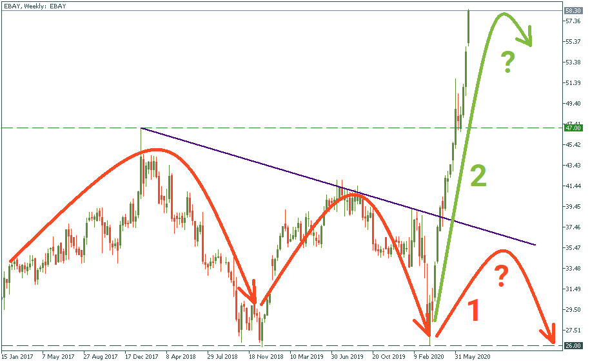Select the right end of purple trendline
Viewport: 590px width, 364px height.
(534, 244)
